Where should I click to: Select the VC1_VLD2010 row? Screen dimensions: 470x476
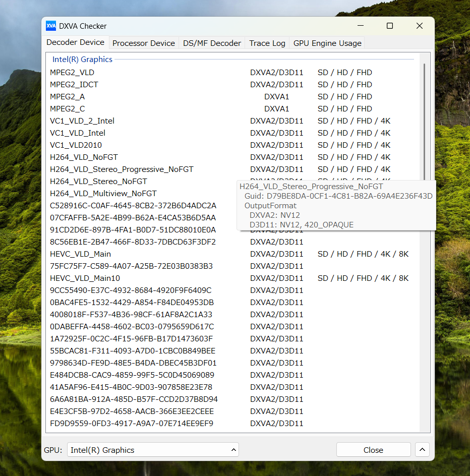(x=232, y=145)
